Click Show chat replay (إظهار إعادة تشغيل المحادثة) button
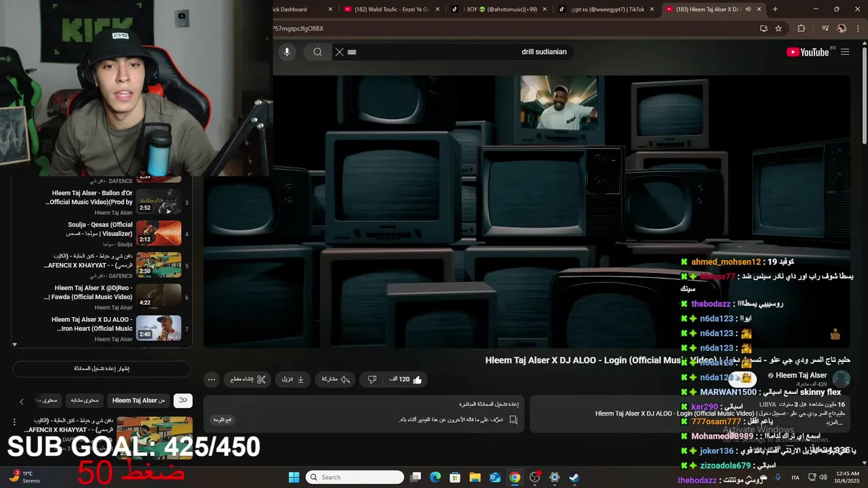 click(x=102, y=369)
